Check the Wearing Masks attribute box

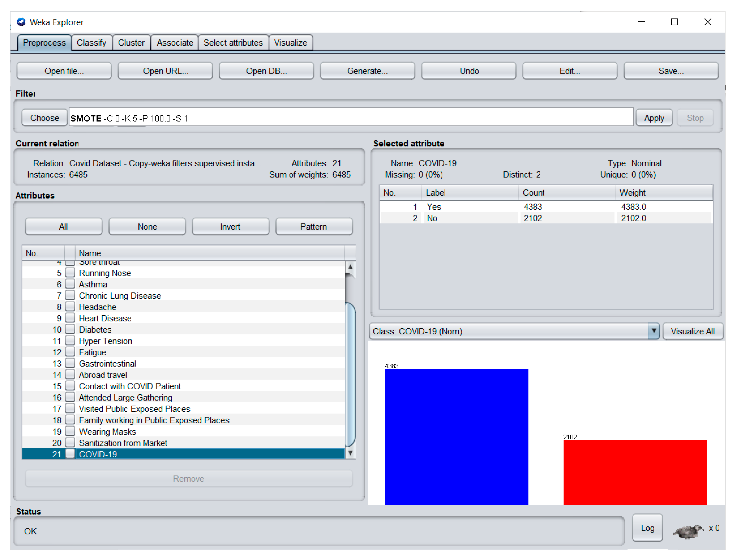pos(70,431)
